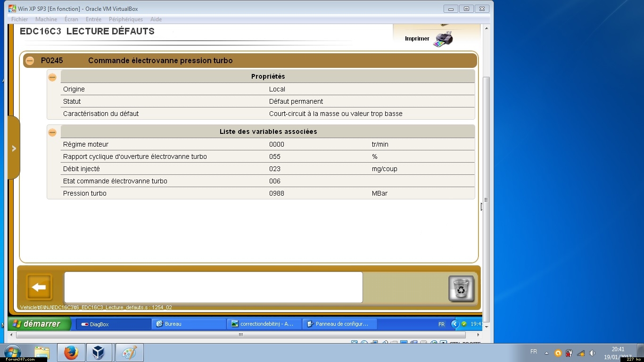Click the printer icon to print
Image resolution: width=644 pixels, height=362 pixels.
[443, 39]
